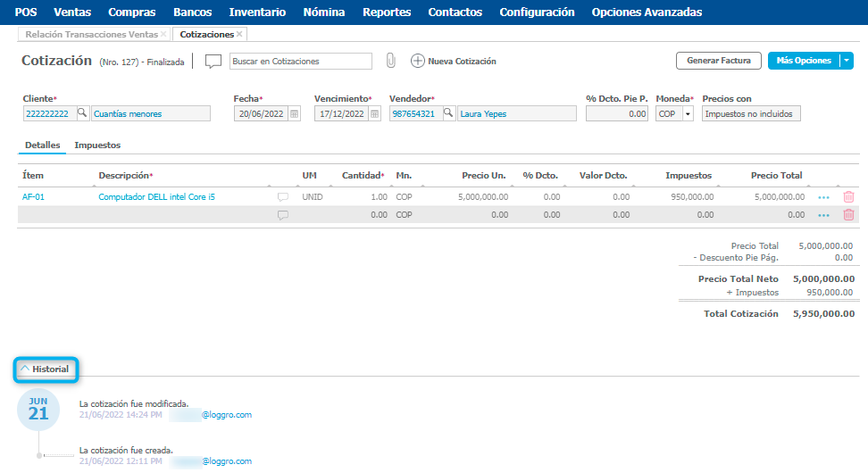Viewport: 868px width, 473px height.
Task: Switch to the Impuestos tab
Action: (97, 145)
